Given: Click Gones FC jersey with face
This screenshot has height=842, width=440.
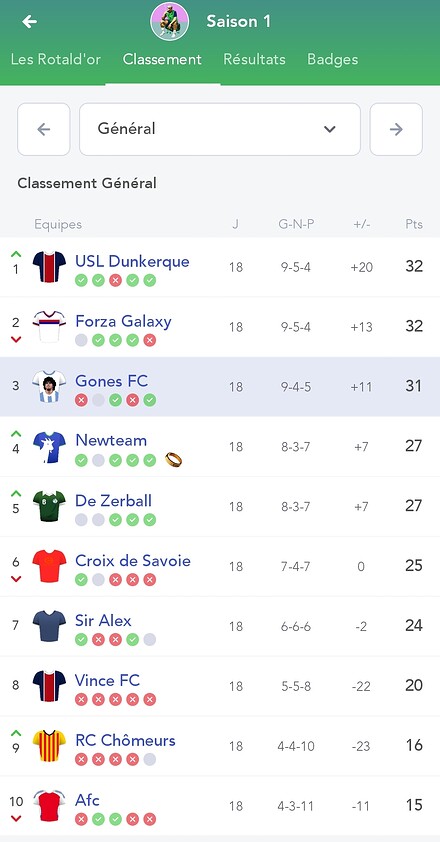Looking at the screenshot, I should point(49,386).
